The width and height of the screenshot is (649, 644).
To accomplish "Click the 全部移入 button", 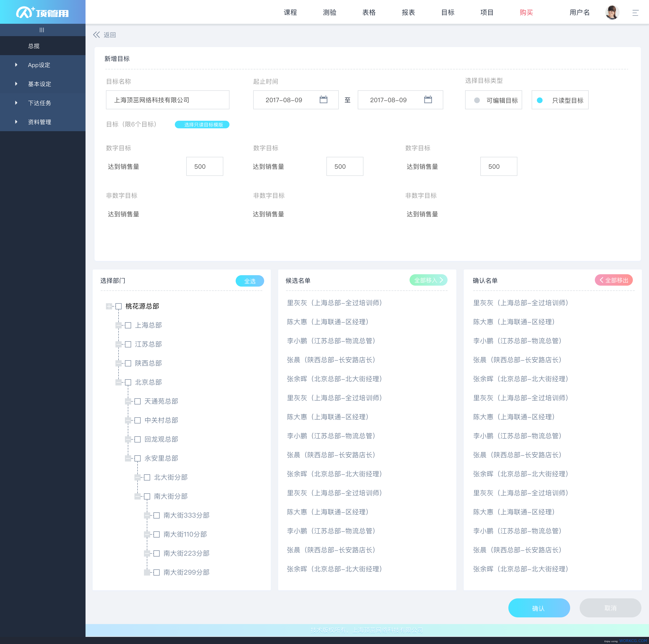I will tap(428, 280).
